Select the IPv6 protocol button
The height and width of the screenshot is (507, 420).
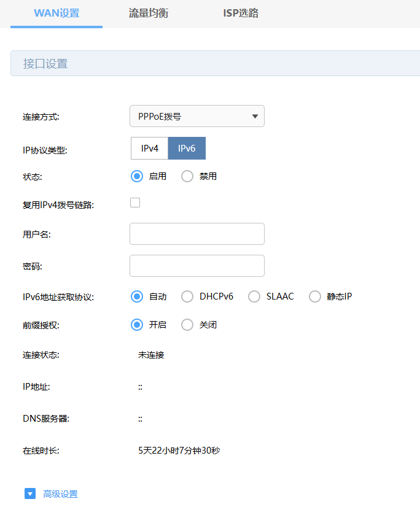(187, 149)
